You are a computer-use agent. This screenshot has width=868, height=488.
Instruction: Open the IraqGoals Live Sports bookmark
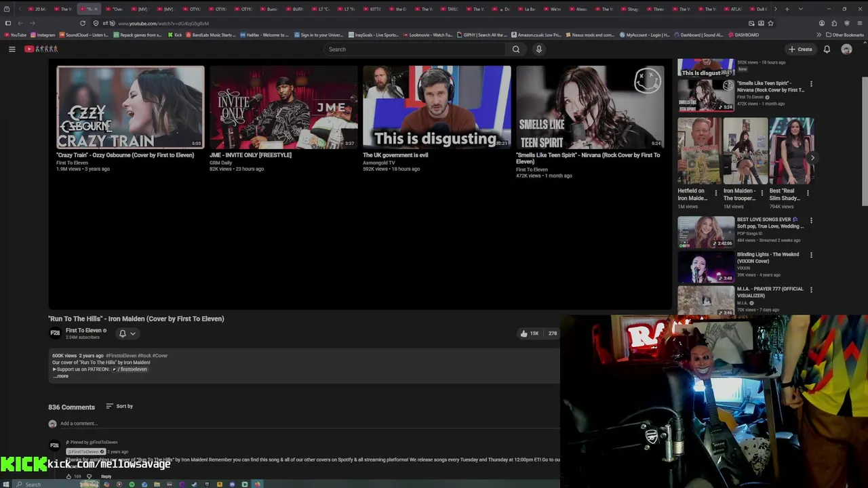tap(373, 35)
